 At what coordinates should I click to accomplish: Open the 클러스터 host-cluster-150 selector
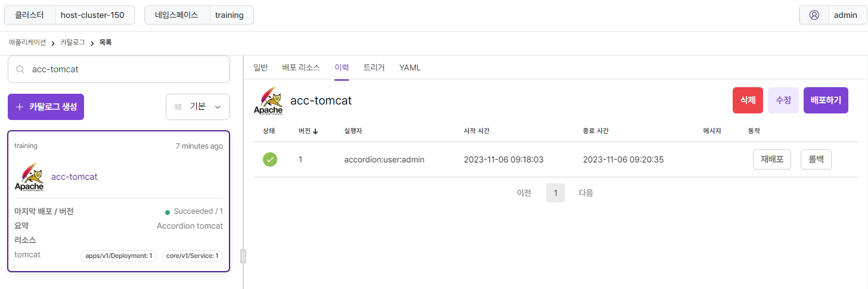pos(69,15)
